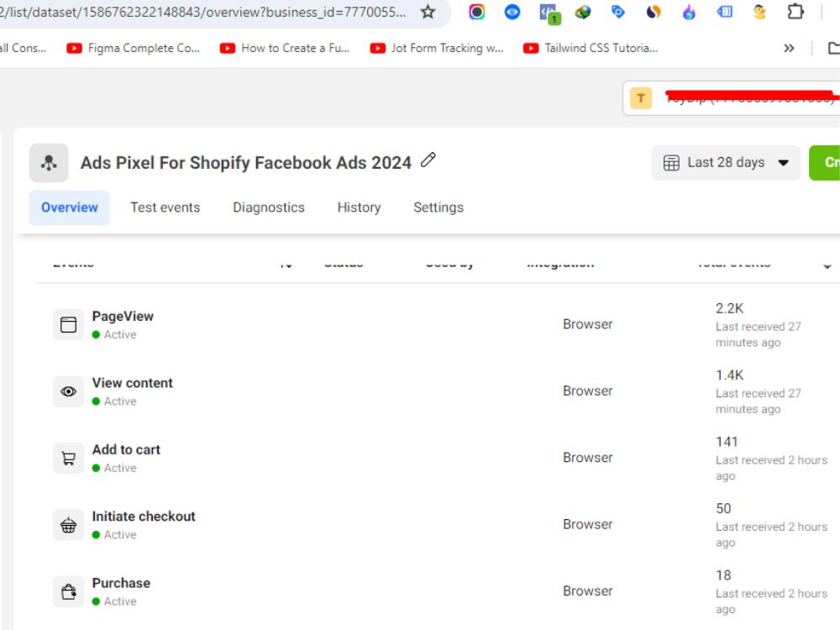Open the Tailwind CSS Tutoria... bookmark

pos(591,48)
